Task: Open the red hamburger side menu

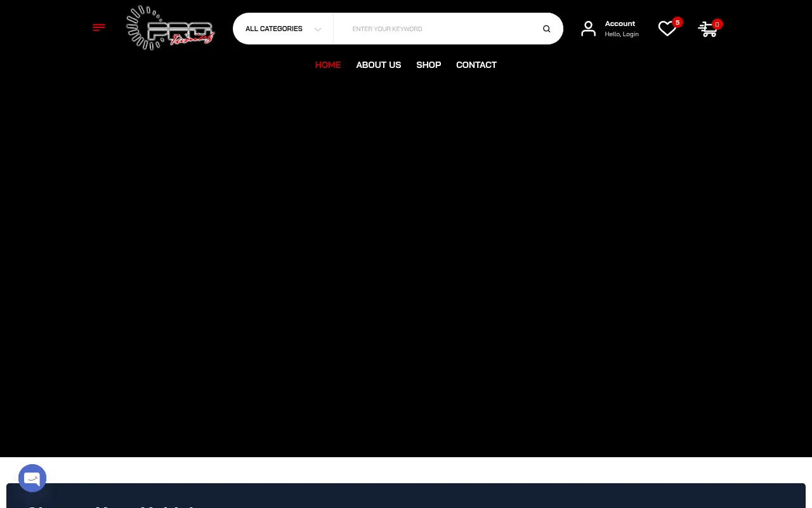Action: (x=99, y=27)
